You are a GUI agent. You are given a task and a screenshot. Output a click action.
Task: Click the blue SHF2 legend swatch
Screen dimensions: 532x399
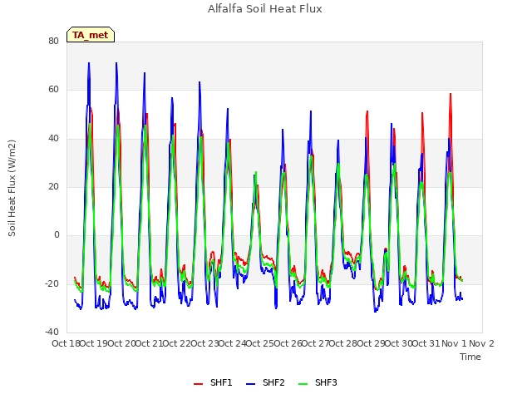tap(251, 384)
